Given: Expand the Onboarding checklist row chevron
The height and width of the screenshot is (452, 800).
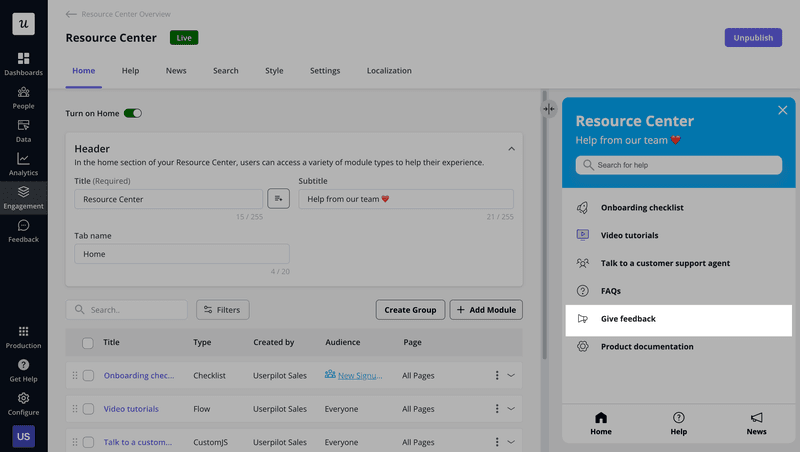Looking at the screenshot, I should (x=511, y=375).
